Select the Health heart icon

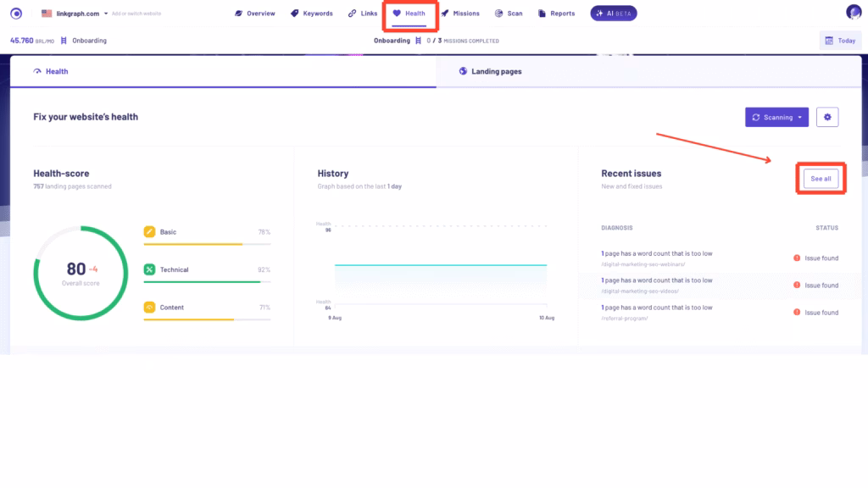pos(395,13)
